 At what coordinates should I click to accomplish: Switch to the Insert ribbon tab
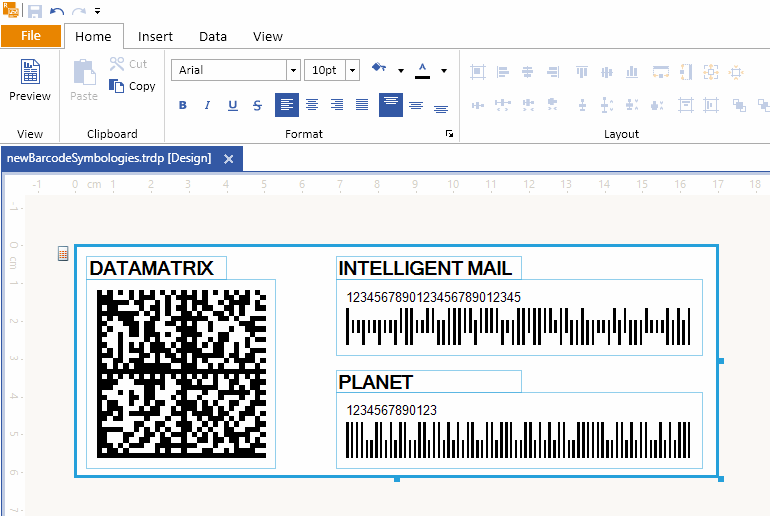point(155,36)
